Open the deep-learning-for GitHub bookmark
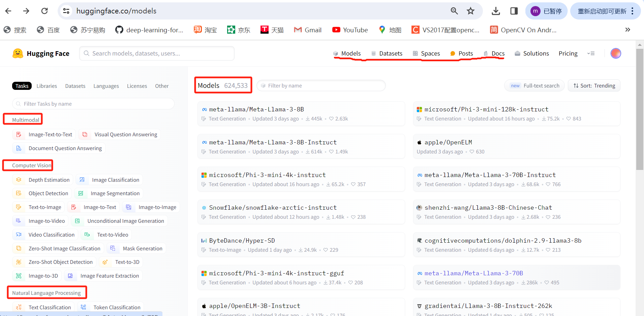The width and height of the screenshot is (644, 316). (x=149, y=30)
